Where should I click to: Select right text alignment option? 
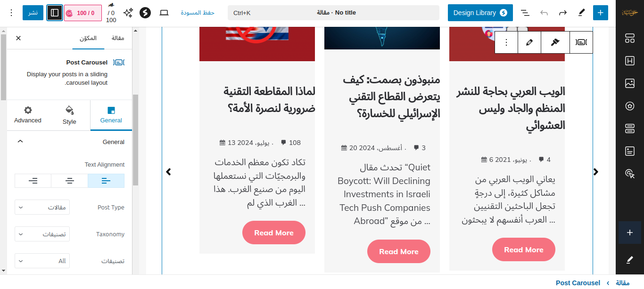[33, 181]
